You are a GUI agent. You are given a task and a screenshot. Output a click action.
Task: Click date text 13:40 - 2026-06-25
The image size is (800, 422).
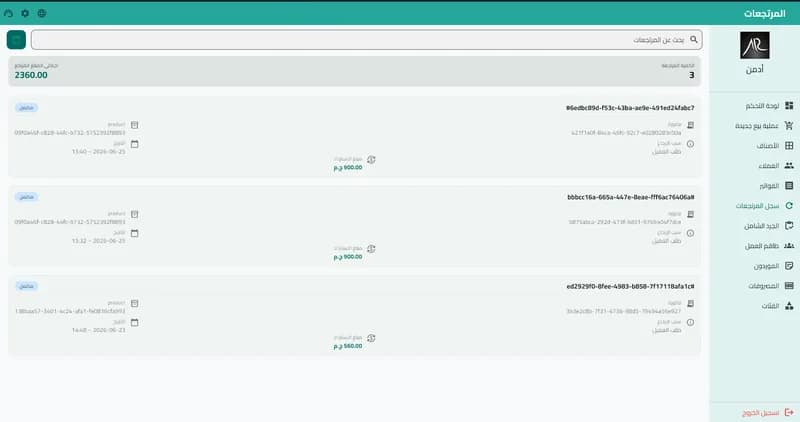(98, 152)
